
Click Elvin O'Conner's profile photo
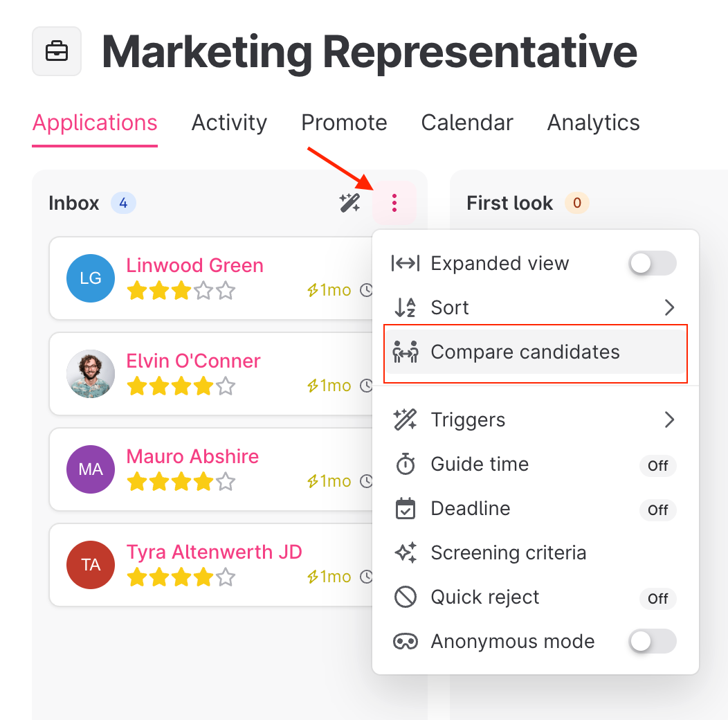[x=91, y=374]
